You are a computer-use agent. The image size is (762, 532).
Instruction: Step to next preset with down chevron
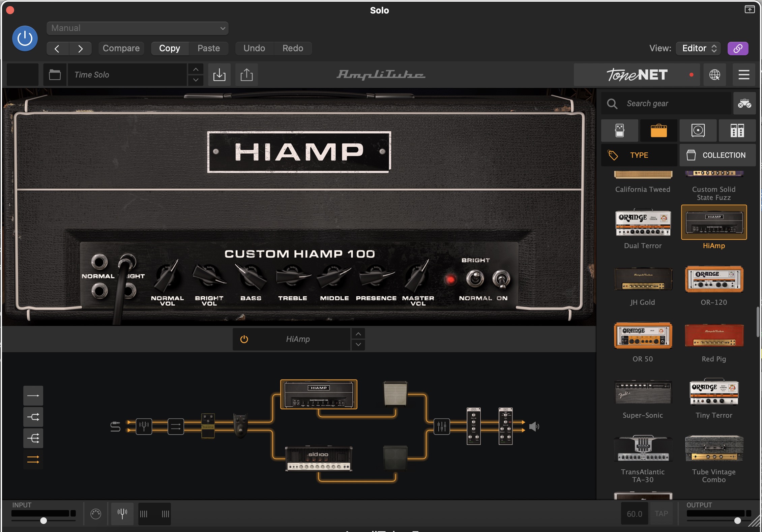(196, 80)
